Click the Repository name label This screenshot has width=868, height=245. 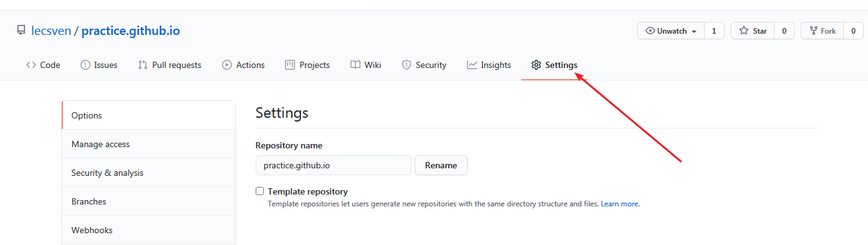(x=289, y=145)
